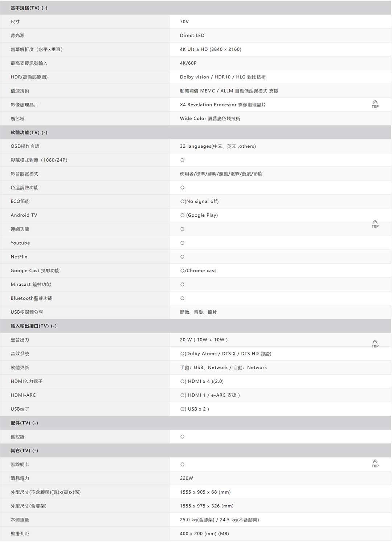Select the ○(No signal off) value

coord(199,201)
